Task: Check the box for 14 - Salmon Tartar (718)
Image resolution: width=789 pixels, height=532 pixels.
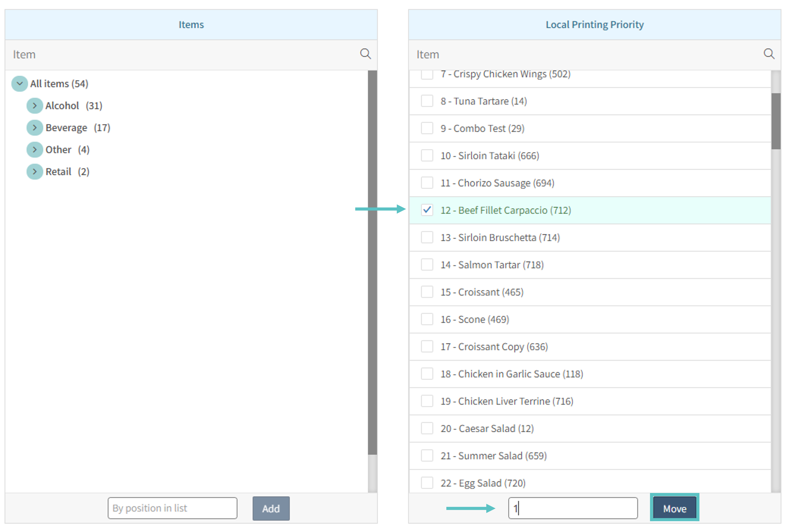Action: point(427,265)
